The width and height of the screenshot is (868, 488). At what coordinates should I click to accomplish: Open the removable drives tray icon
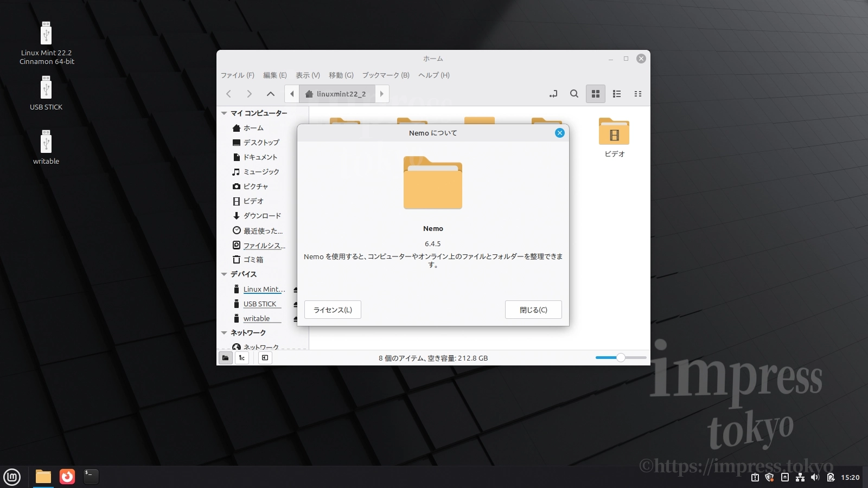click(x=785, y=478)
